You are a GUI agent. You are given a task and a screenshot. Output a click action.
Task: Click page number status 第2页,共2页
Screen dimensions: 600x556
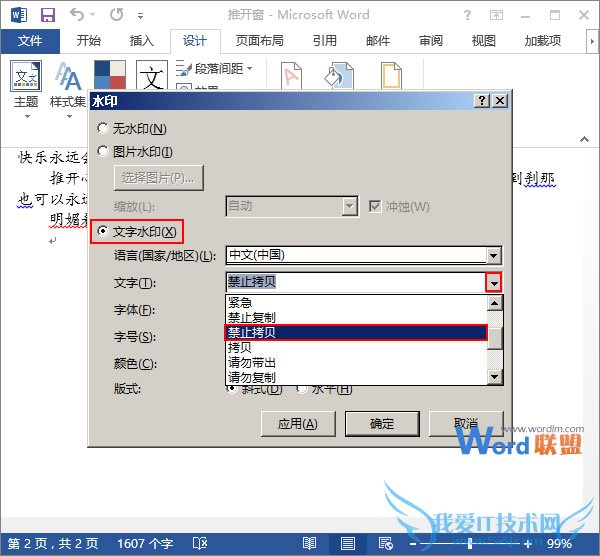[x=53, y=544]
